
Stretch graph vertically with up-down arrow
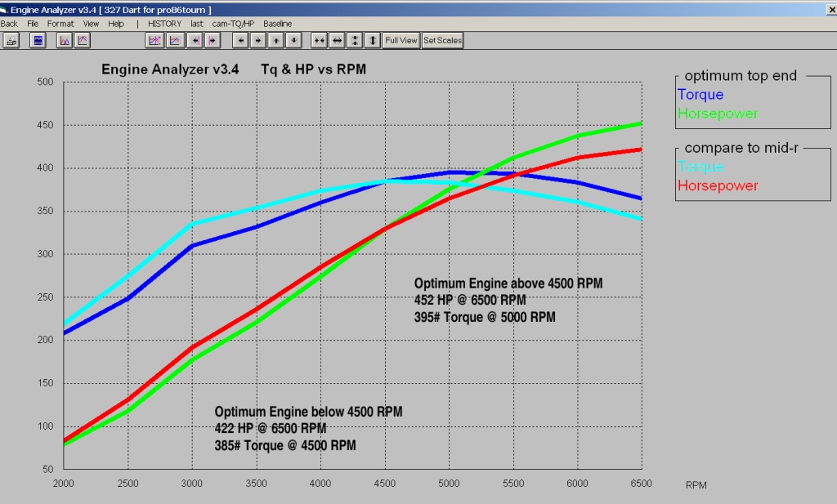click(373, 41)
